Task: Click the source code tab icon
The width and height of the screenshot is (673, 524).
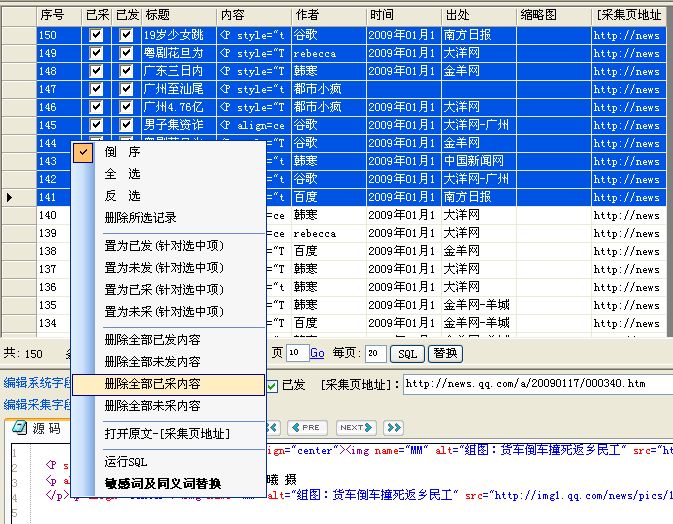Action: 19,427
